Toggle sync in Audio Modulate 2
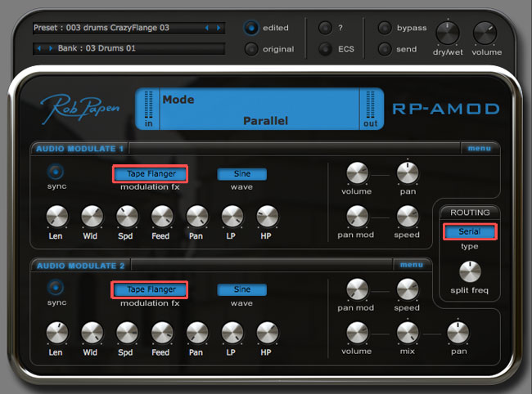532x394 pixels. click(x=56, y=288)
